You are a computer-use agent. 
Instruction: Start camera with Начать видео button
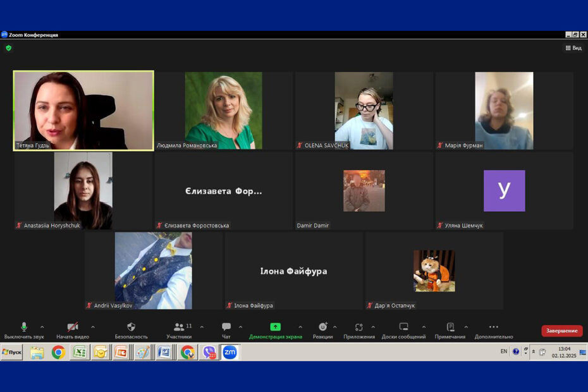pyautogui.click(x=73, y=328)
